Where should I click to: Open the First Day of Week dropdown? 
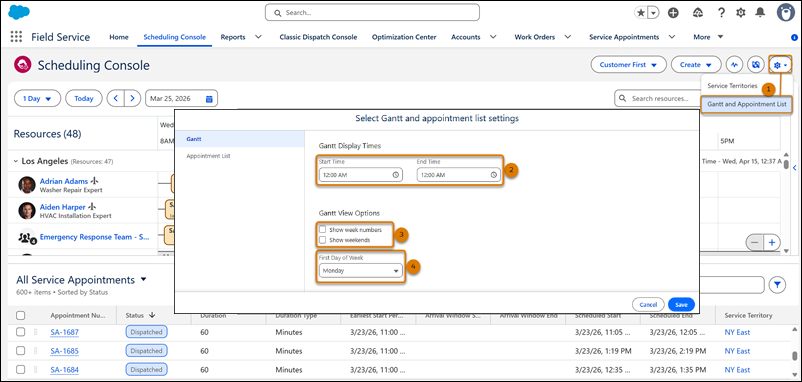click(x=361, y=271)
